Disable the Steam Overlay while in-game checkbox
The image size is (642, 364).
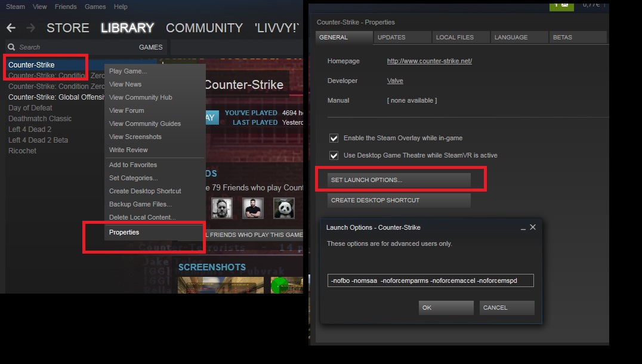click(x=334, y=138)
